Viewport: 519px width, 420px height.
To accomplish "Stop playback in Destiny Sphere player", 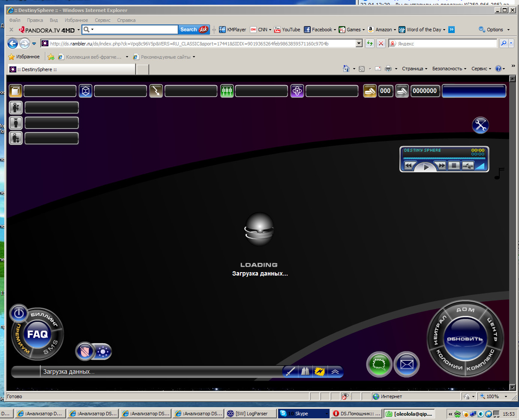I will point(454,165).
